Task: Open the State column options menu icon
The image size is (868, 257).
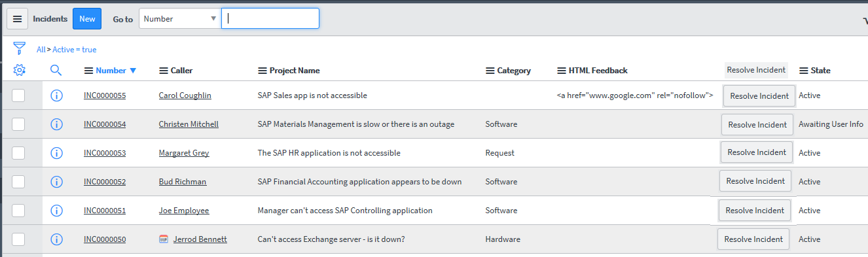Action: click(x=804, y=71)
